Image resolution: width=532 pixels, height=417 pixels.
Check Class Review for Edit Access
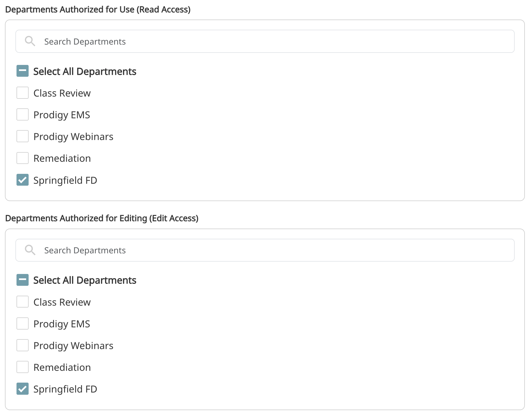point(23,302)
